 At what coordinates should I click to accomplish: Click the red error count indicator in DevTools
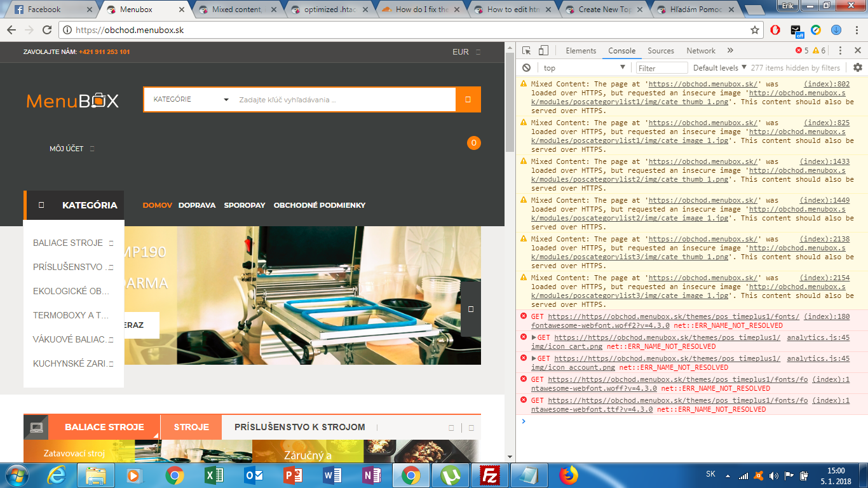point(802,51)
